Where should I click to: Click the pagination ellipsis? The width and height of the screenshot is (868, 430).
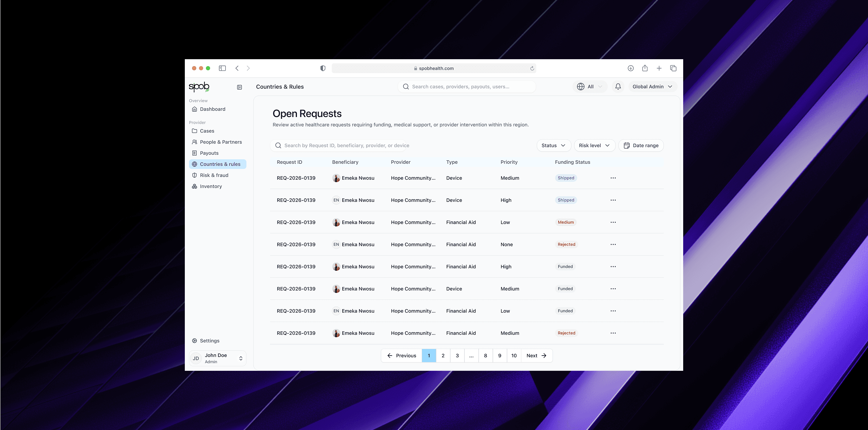pyautogui.click(x=471, y=356)
